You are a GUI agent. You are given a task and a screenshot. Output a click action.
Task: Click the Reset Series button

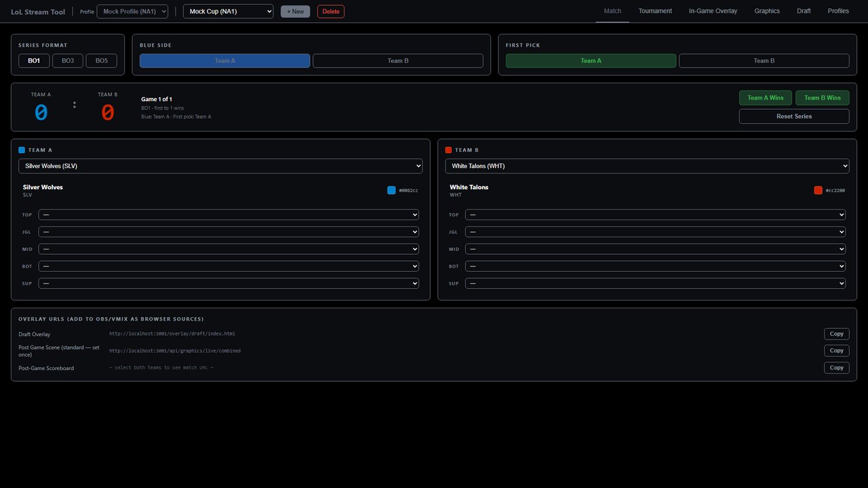[x=794, y=117]
